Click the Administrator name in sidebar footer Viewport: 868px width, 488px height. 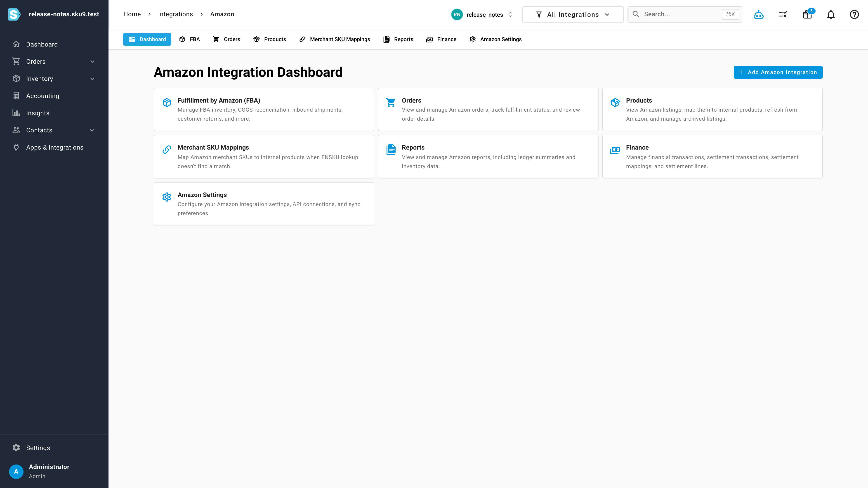[49, 467]
